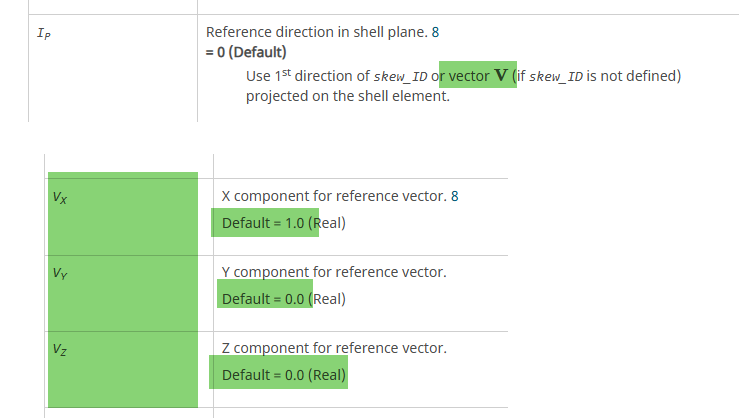Open comment link 8 after shell plane description

(x=435, y=33)
